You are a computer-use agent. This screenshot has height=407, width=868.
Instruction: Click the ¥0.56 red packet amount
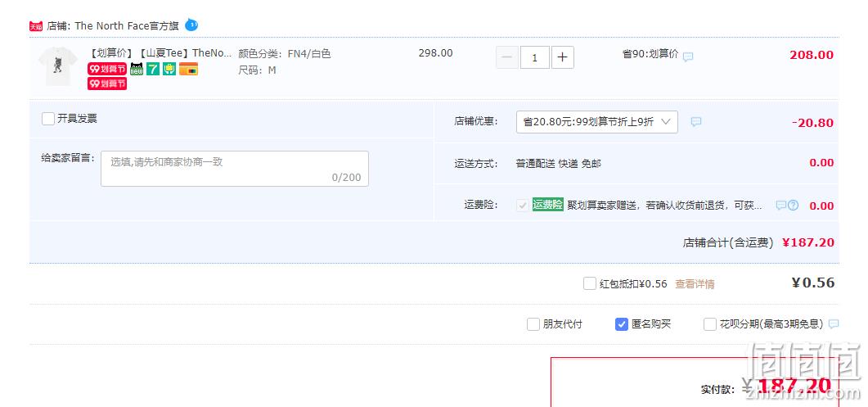(x=813, y=283)
